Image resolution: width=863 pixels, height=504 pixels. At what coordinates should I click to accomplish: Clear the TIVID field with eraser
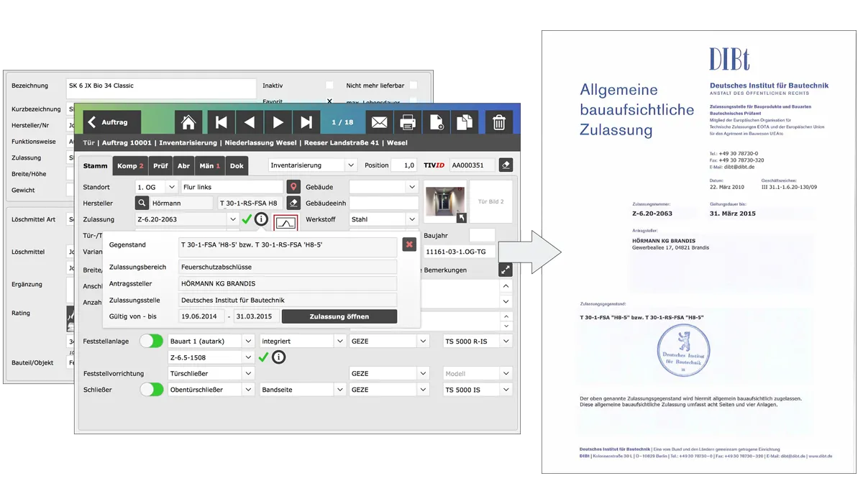click(506, 165)
